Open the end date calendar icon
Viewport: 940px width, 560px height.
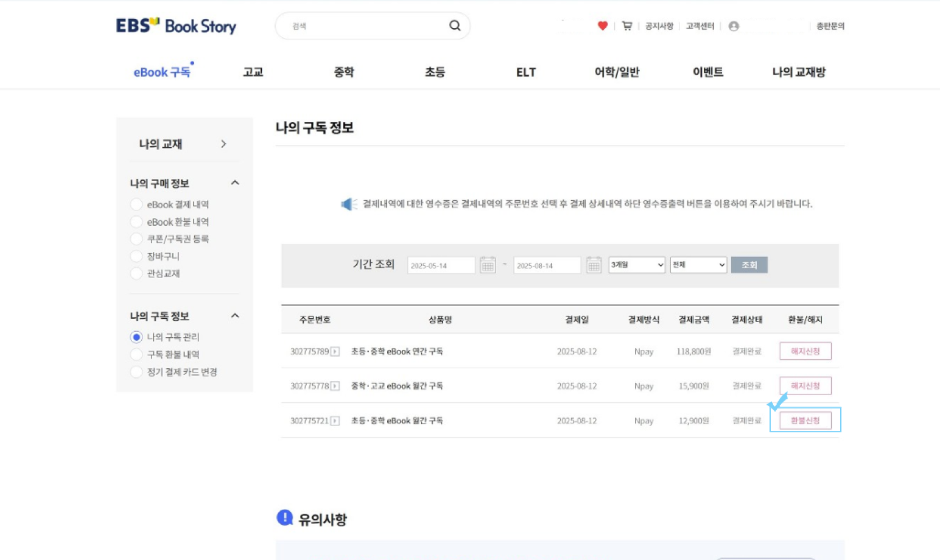pos(594,265)
